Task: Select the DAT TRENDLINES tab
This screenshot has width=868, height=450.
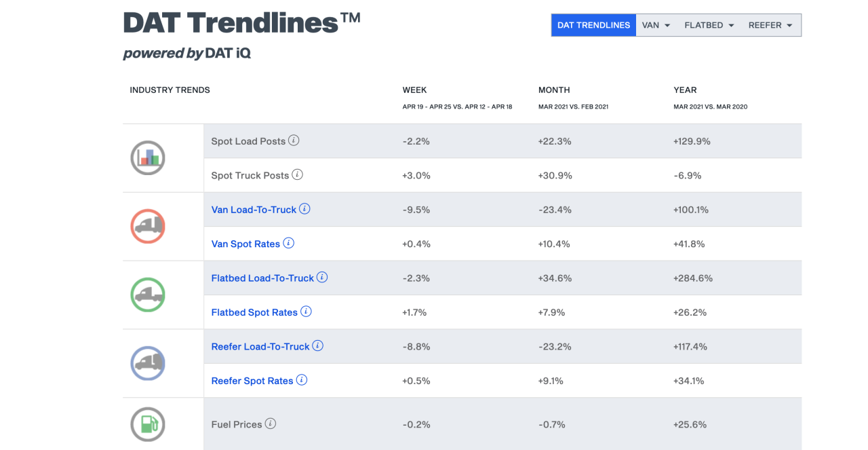Action: point(593,25)
